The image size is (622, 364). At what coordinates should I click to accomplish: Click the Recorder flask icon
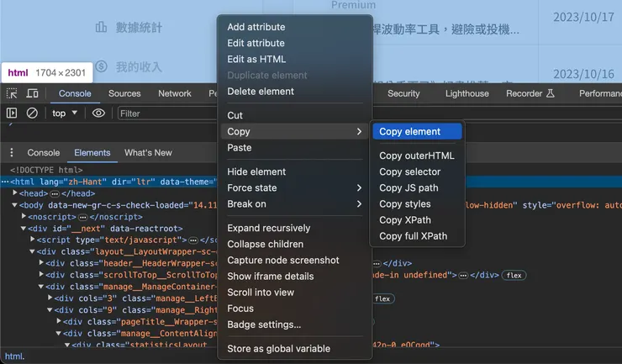(x=551, y=93)
